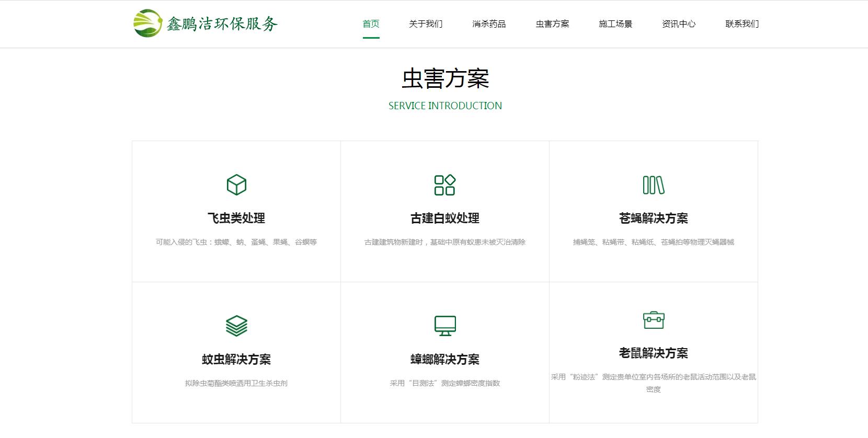868x438 pixels.
Task: Open the 首页 nav tab
Action: pos(371,24)
